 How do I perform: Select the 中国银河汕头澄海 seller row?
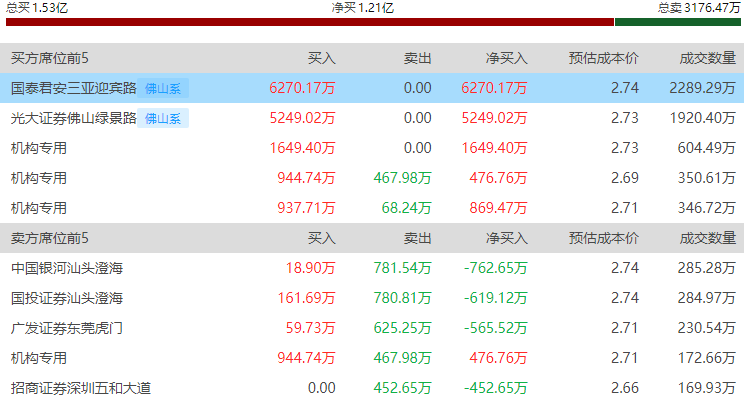tap(372, 268)
